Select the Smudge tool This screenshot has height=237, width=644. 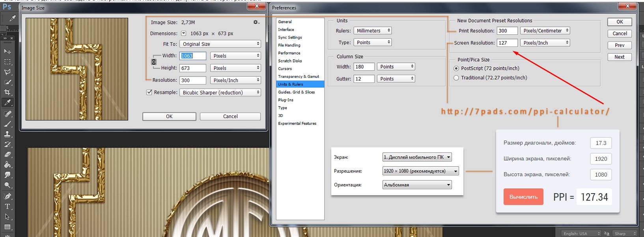(7, 175)
